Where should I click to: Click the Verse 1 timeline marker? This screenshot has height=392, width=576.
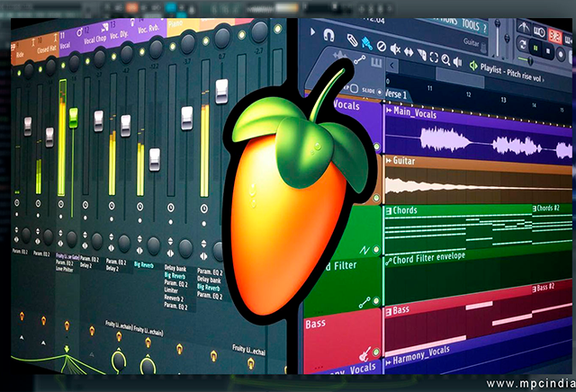[x=396, y=94]
